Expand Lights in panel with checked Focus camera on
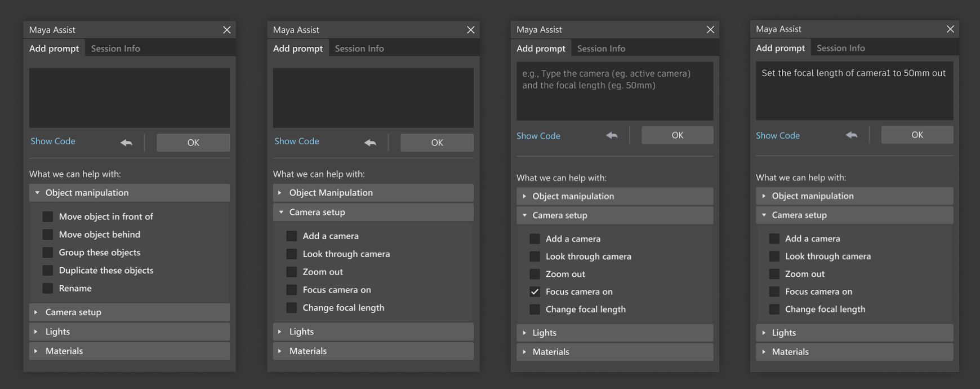The height and width of the screenshot is (389, 980). [x=615, y=333]
